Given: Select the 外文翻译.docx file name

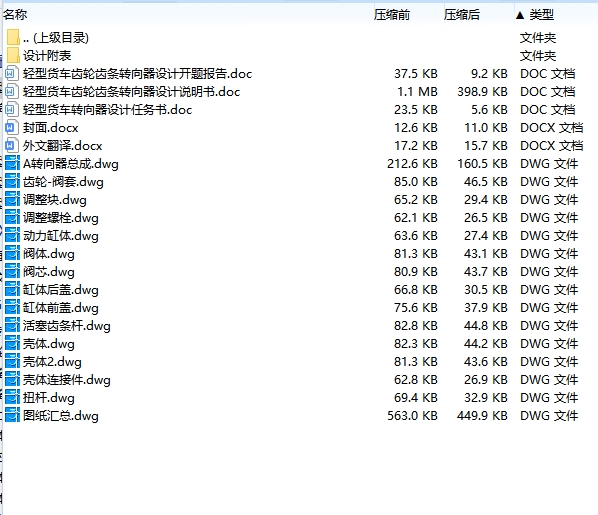Looking at the screenshot, I should (63, 145).
